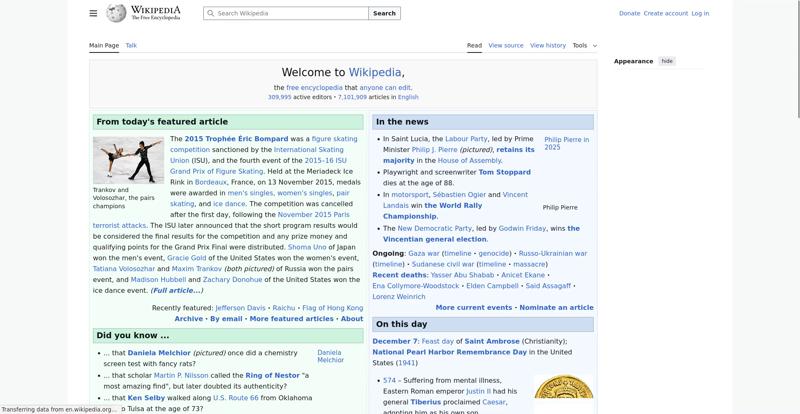800x414 pixels.
Task: Open the figure skating pair thumbnail
Action: coord(128,160)
